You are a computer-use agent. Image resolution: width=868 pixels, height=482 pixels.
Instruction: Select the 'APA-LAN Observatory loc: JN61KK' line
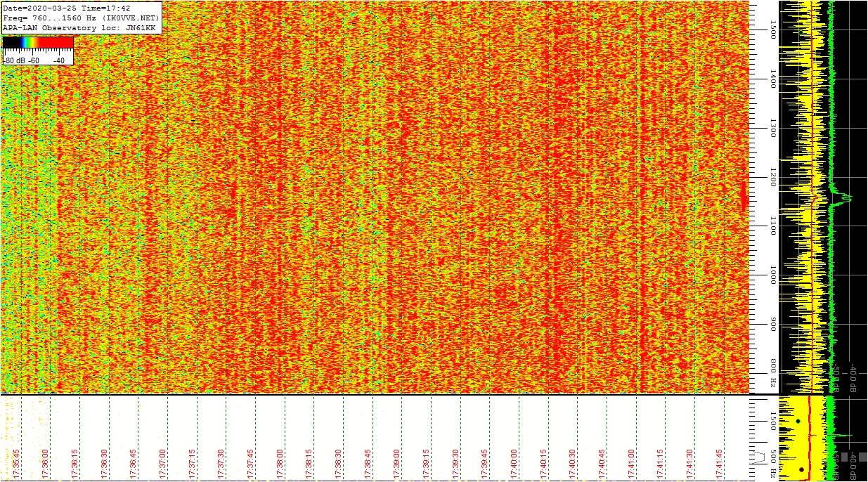pyautogui.click(x=79, y=27)
